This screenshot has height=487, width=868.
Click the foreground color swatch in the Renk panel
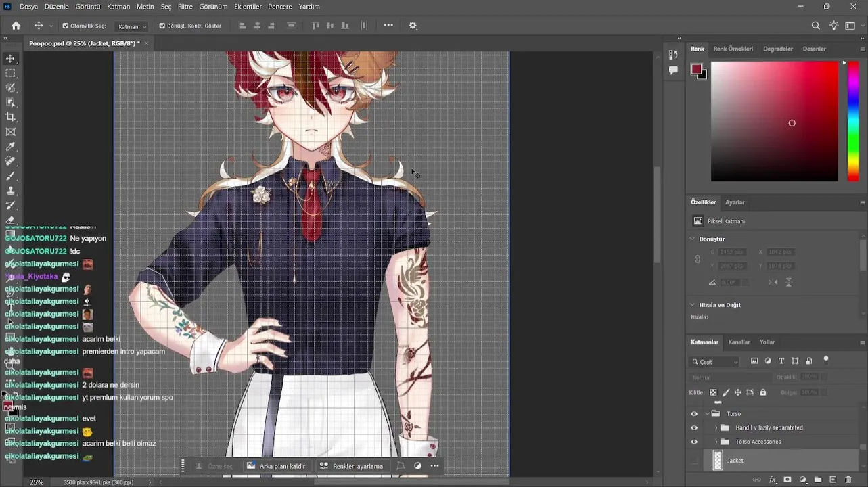[x=696, y=69]
